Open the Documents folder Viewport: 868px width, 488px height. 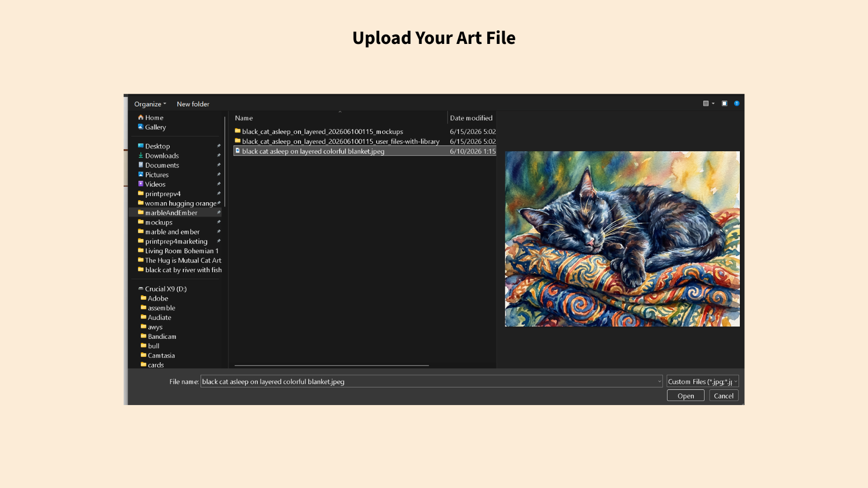click(162, 165)
